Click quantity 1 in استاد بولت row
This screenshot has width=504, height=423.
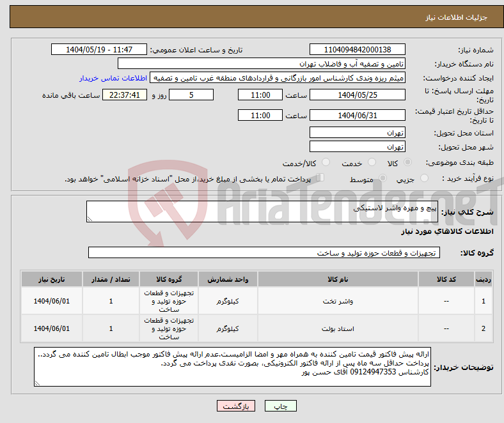click(x=111, y=328)
